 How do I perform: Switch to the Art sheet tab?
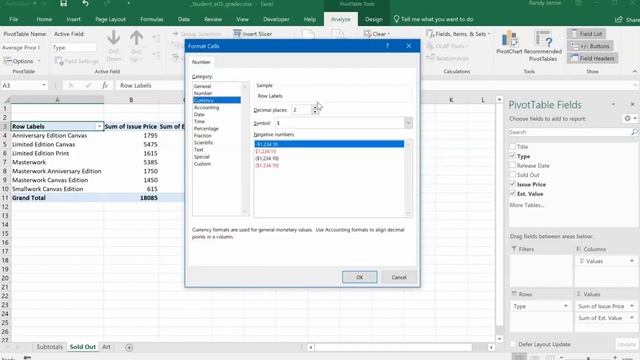click(x=106, y=347)
